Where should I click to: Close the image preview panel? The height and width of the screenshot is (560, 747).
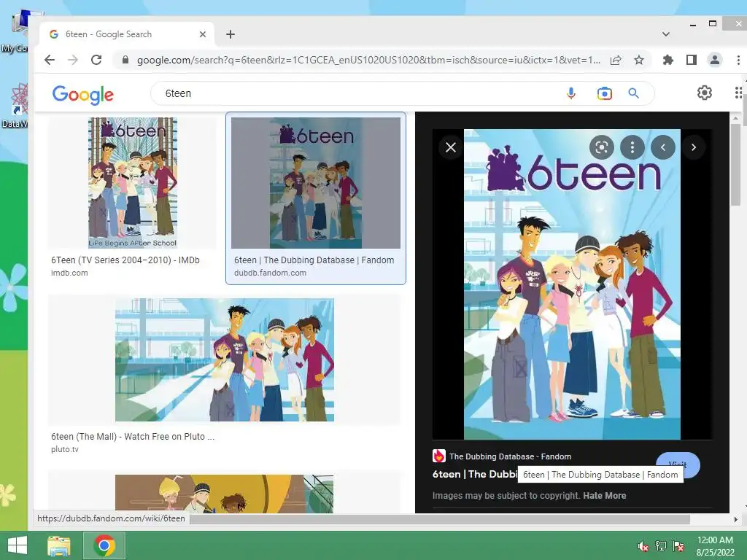pos(451,147)
